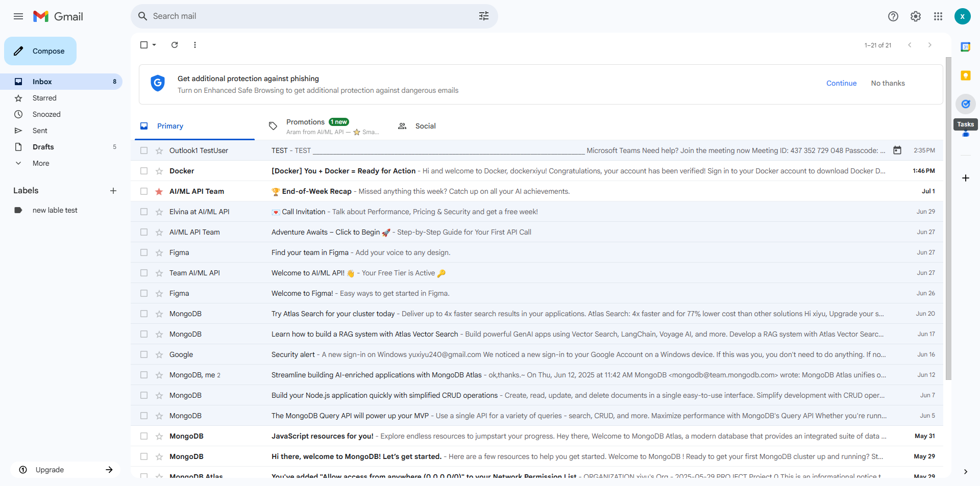980x486 pixels.
Task: Go to the older page arrow
Action: tap(930, 45)
